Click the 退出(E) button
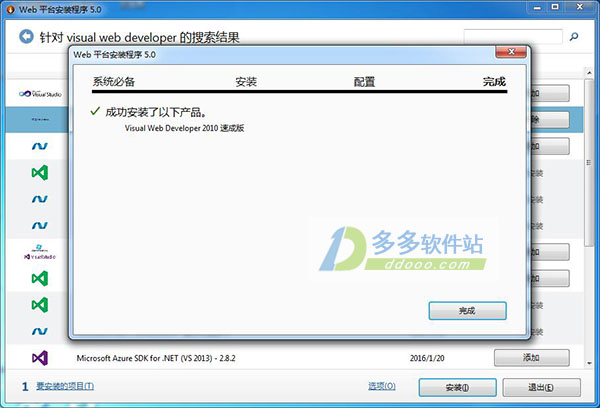This screenshot has width=600, height=408. [541, 388]
